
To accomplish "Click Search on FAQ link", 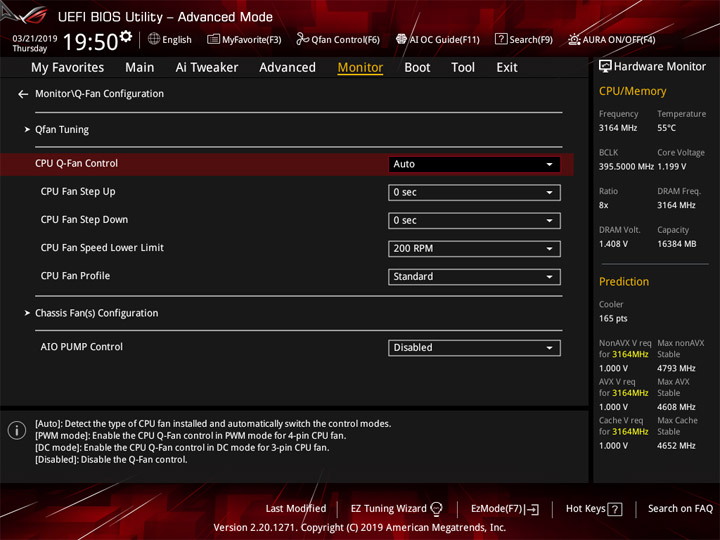I will tap(681, 508).
